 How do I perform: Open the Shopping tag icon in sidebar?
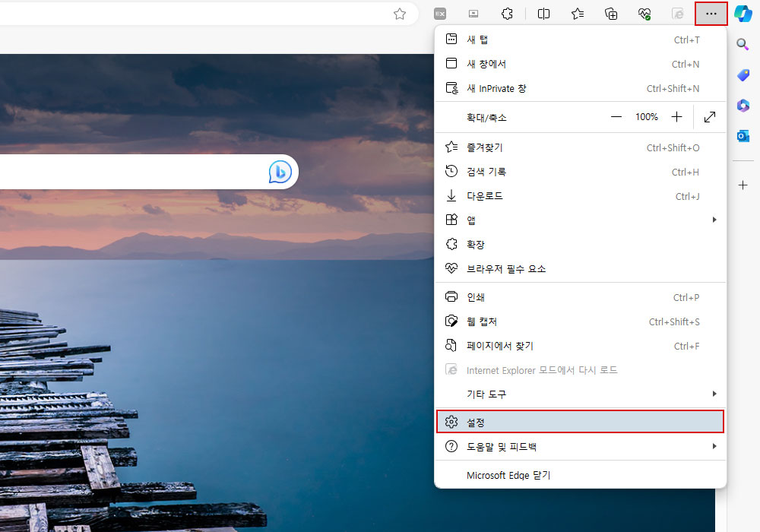click(743, 74)
